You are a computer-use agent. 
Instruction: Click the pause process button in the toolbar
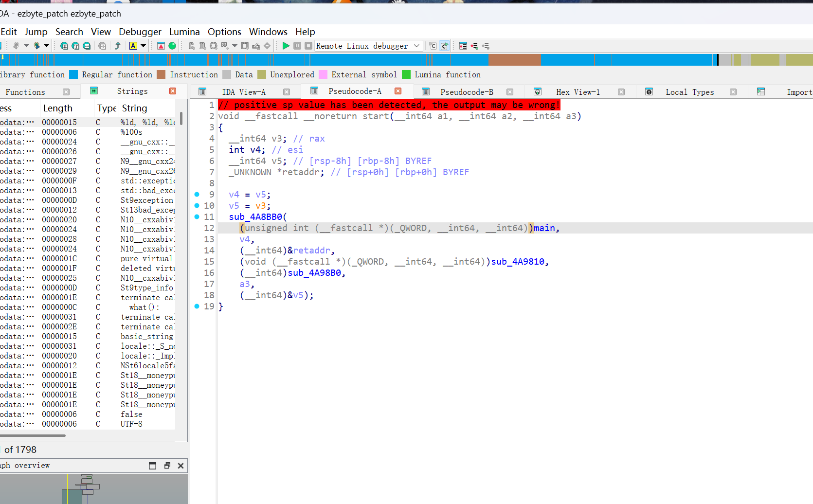click(297, 46)
